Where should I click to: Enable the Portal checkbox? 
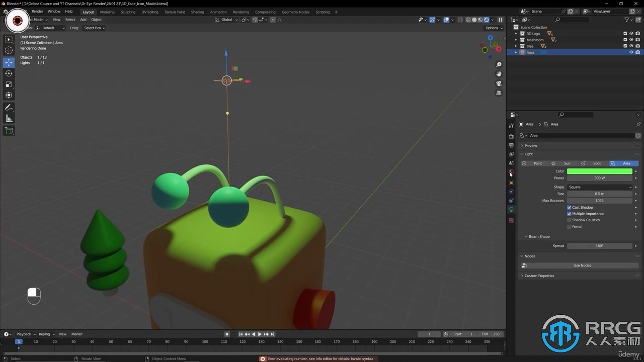(x=569, y=227)
